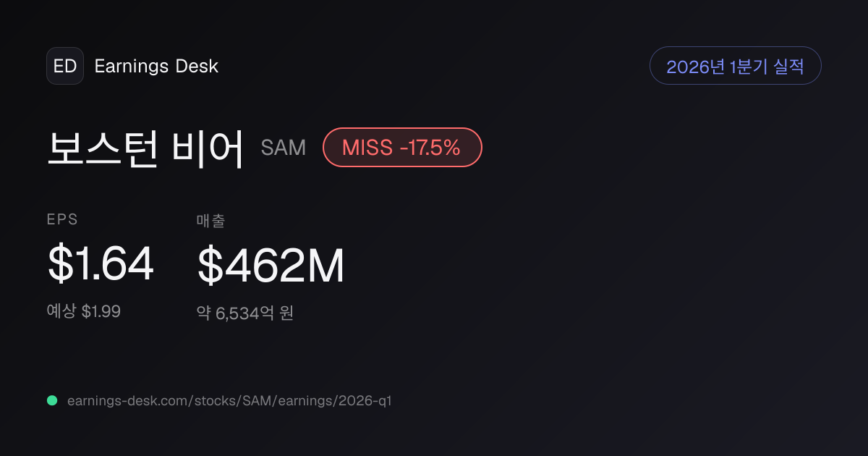Image resolution: width=868 pixels, height=456 pixels.
Task: Select the $1.64 EPS value
Action: point(101,264)
